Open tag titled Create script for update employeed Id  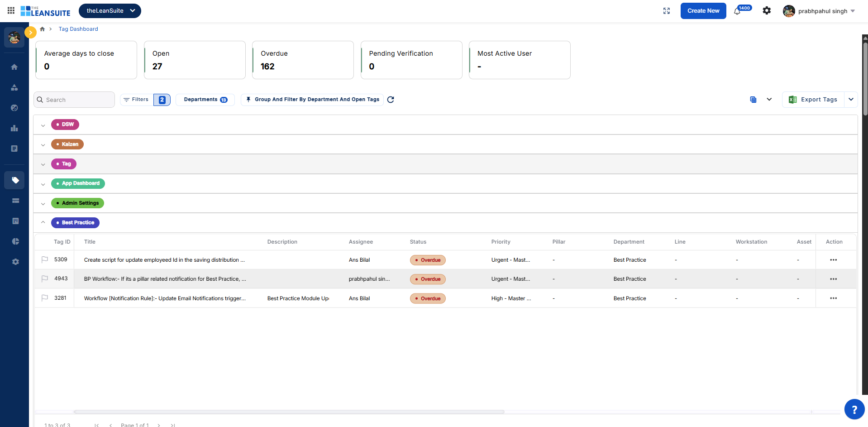[164, 260]
